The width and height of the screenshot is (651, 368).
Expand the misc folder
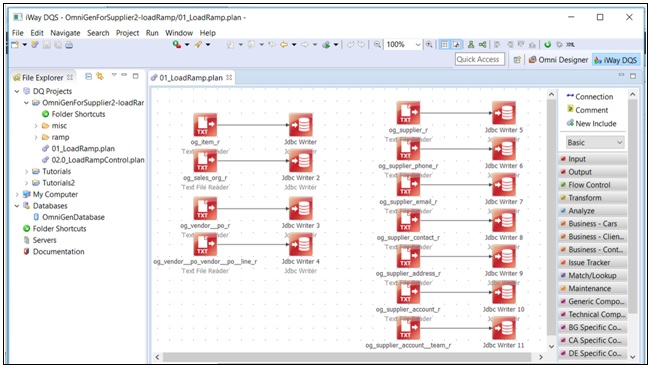pyautogui.click(x=36, y=125)
